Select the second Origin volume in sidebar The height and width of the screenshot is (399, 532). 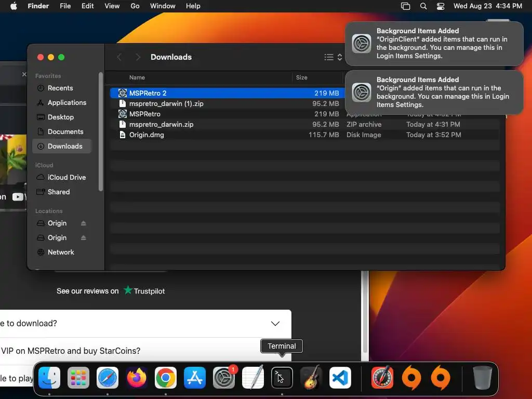pos(57,238)
